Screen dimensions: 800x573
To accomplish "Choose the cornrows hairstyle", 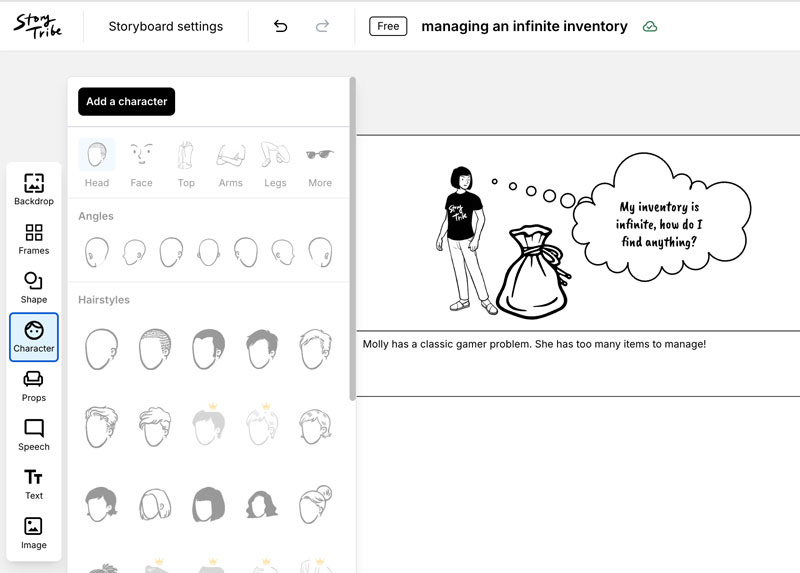I will 155,349.
